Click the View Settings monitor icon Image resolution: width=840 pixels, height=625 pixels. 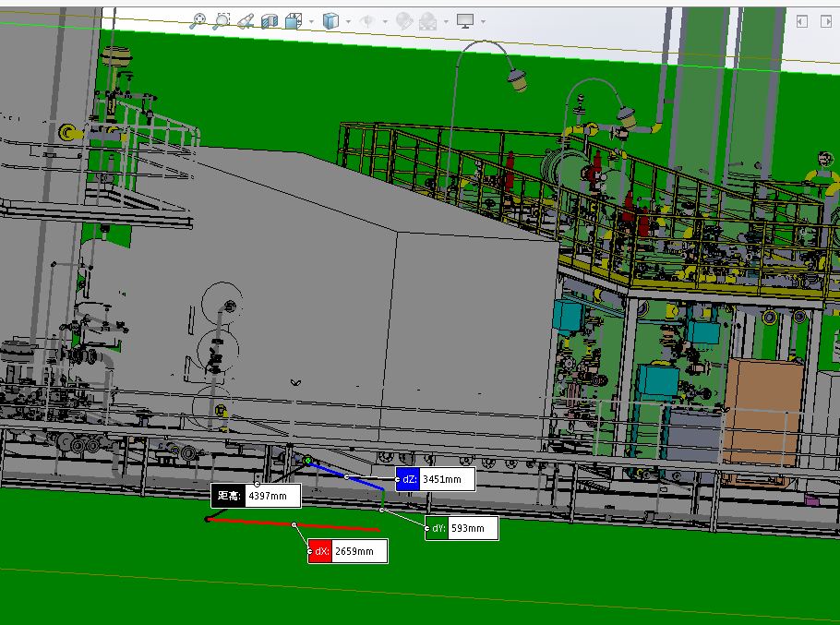[x=465, y=20]
